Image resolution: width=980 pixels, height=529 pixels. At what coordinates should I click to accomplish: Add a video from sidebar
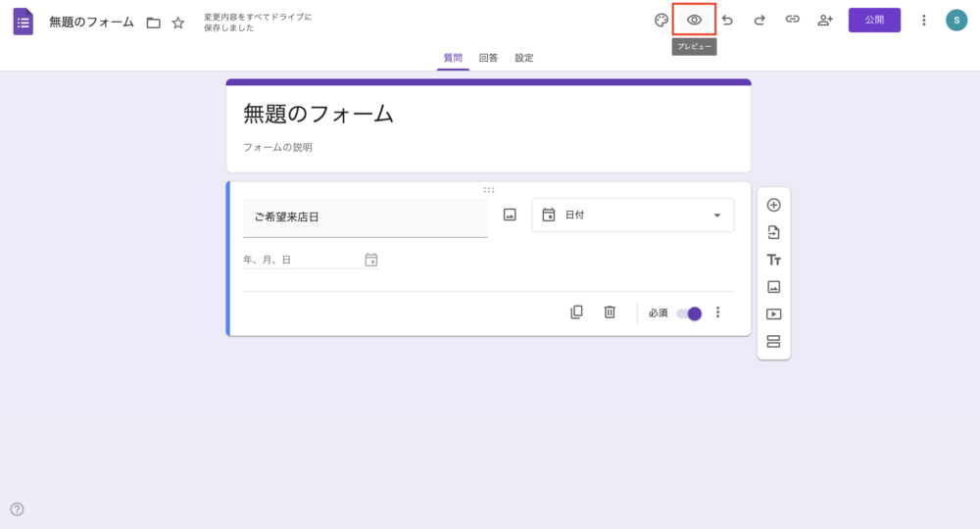point(774,314)
